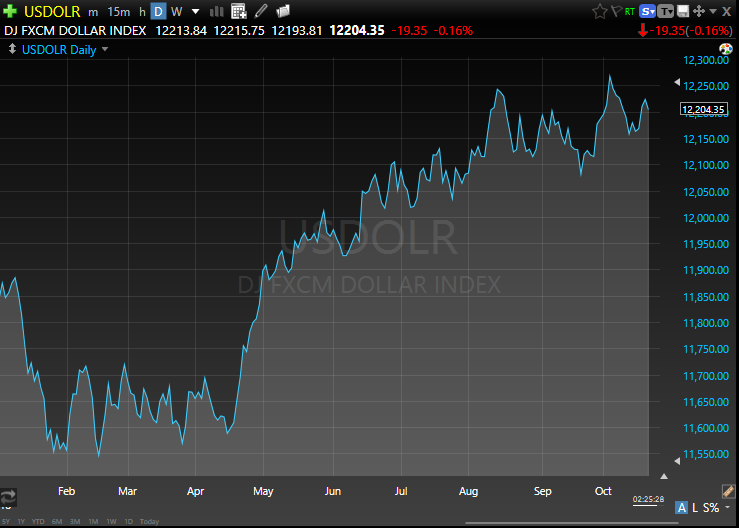Click the 02:25:28 countdown timer
The width and height of the screenshot is (739, 528).
(649, 499)
